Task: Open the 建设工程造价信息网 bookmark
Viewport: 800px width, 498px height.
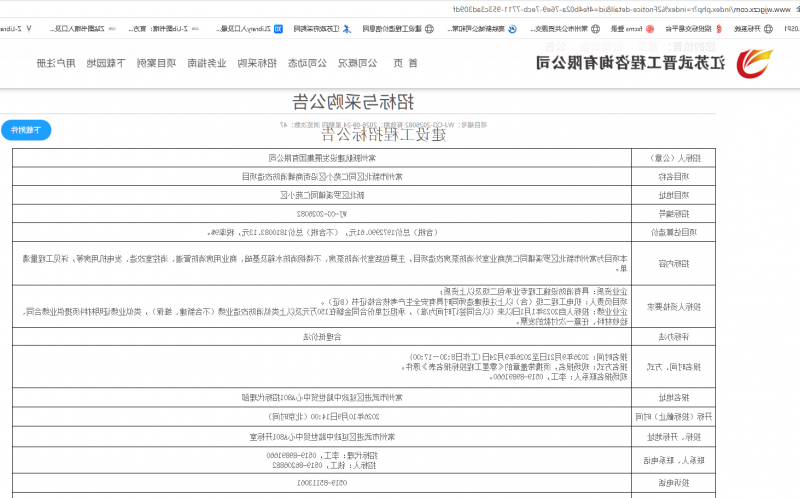Action: tap(398, 29)
